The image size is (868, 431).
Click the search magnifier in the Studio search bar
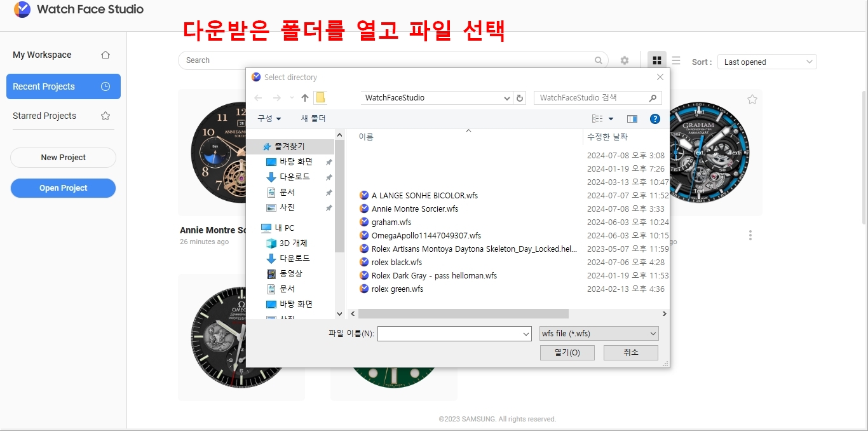point(599,60)
